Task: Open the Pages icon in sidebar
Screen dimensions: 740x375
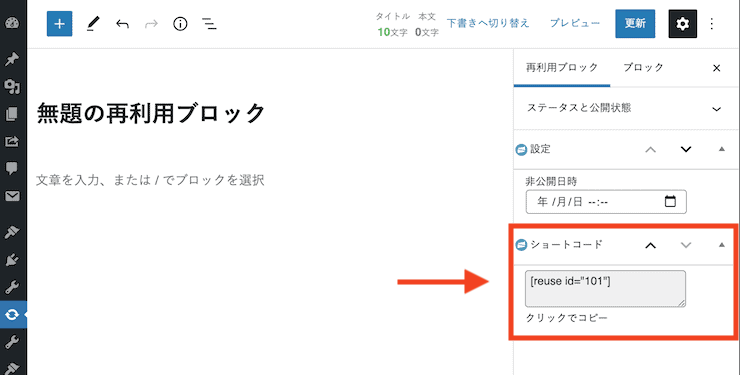Action: click(x=12, y=114)
